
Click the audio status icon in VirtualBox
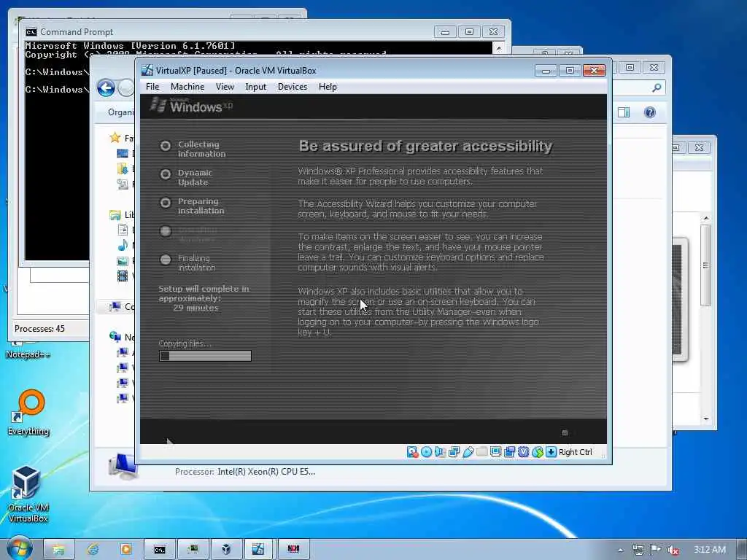[440, 452]
